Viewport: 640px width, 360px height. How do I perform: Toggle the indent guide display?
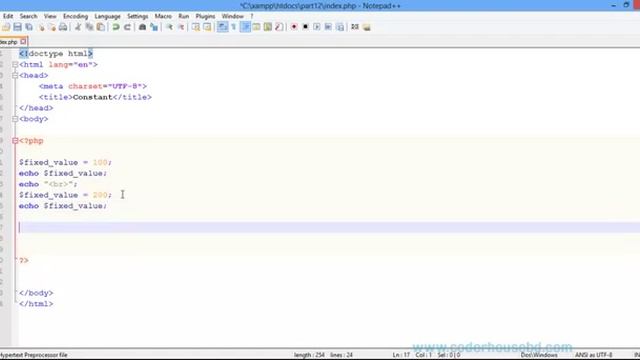click(245, 27)
